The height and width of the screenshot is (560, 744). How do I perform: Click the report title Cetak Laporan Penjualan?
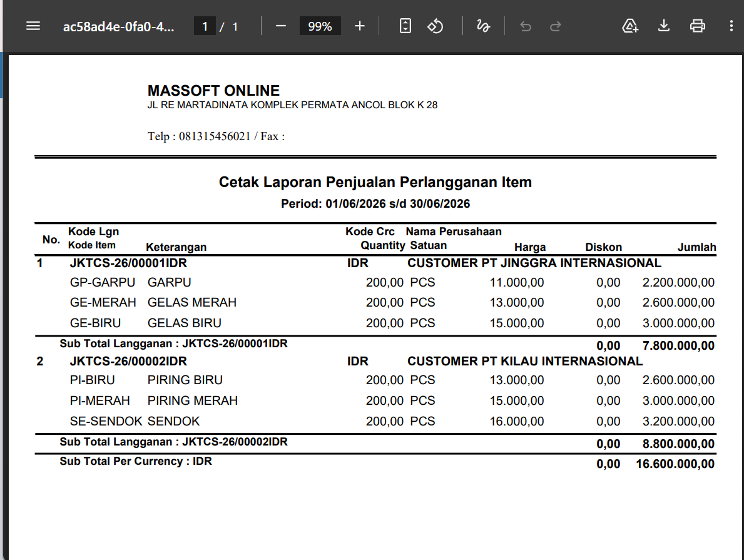click(x=375, y=182)
